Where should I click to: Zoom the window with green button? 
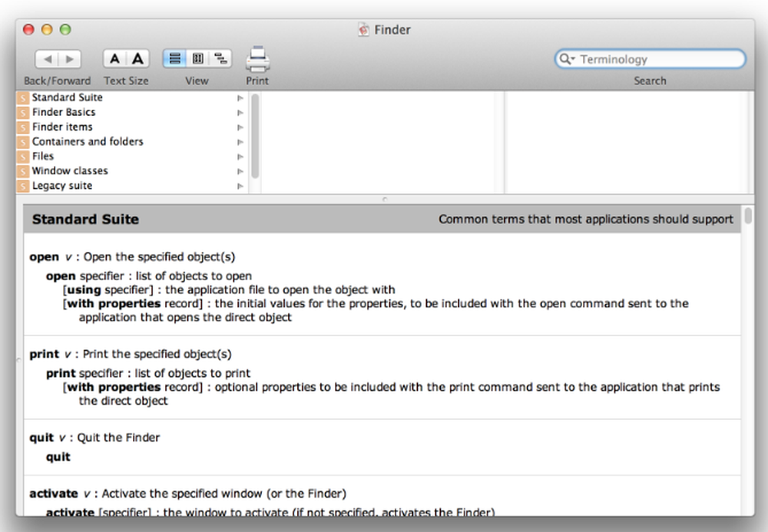65,30
